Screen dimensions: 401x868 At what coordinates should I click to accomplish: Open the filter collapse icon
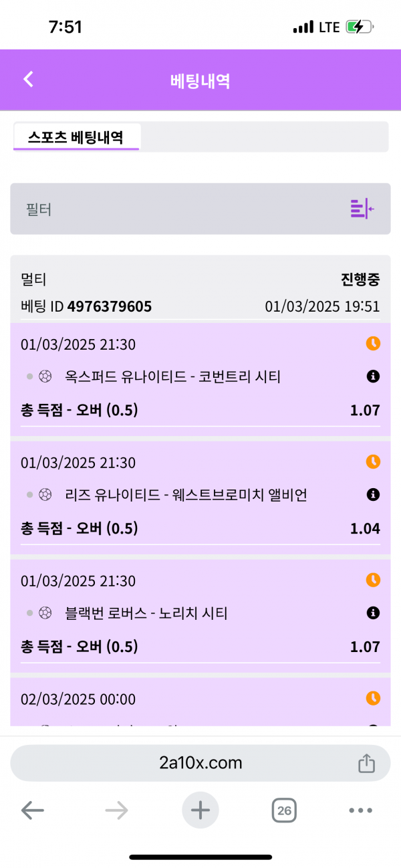pos(362,209)
